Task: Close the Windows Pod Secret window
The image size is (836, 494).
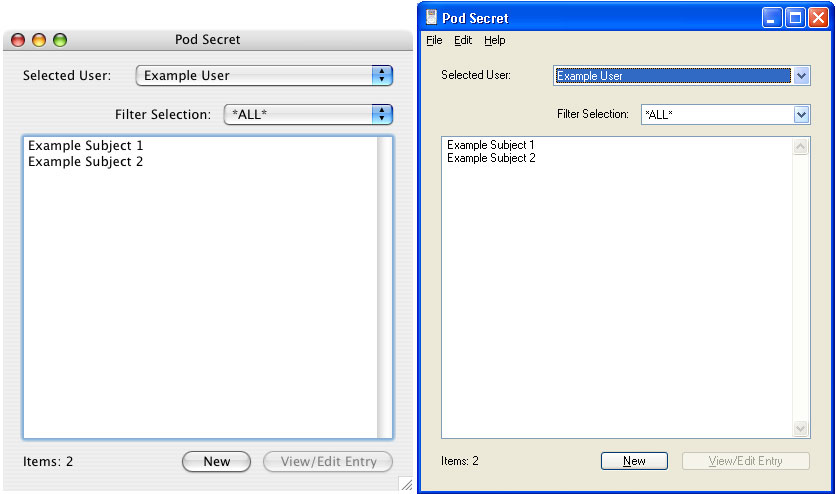Action: click(x=818, y=18)
